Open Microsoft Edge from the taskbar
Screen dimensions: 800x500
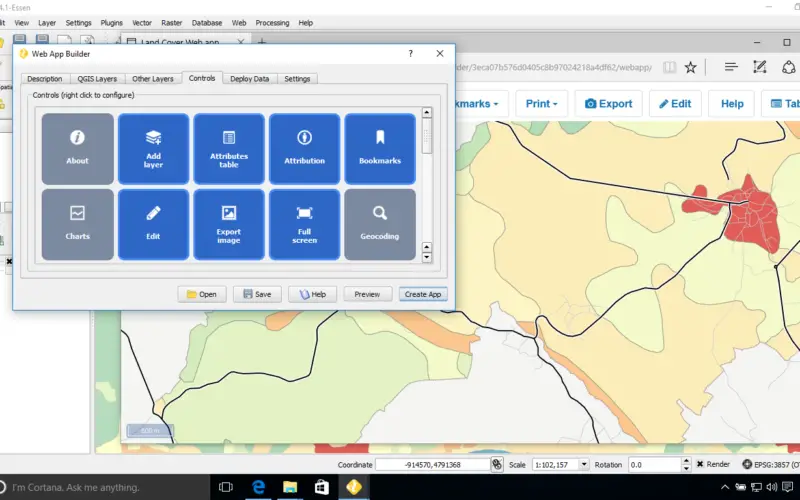258,487
